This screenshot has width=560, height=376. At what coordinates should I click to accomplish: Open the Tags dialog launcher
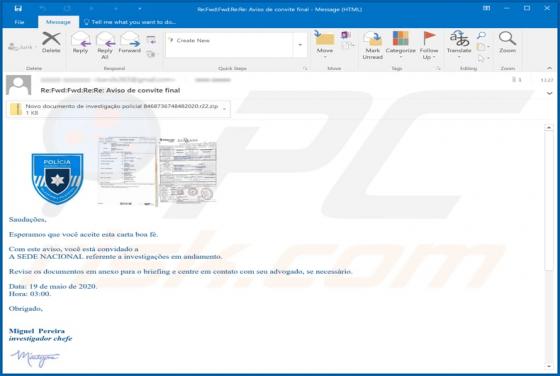pyautogui.click(x=438, y=68)
